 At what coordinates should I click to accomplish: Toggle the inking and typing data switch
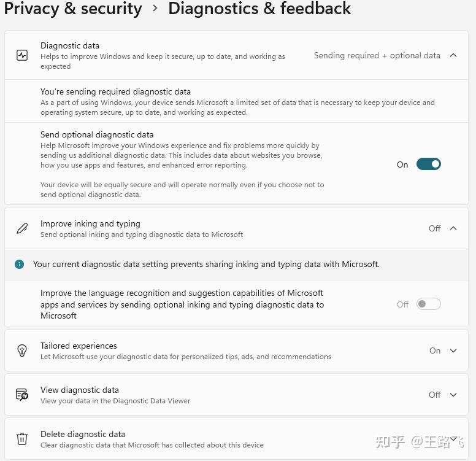coord(428,304)
